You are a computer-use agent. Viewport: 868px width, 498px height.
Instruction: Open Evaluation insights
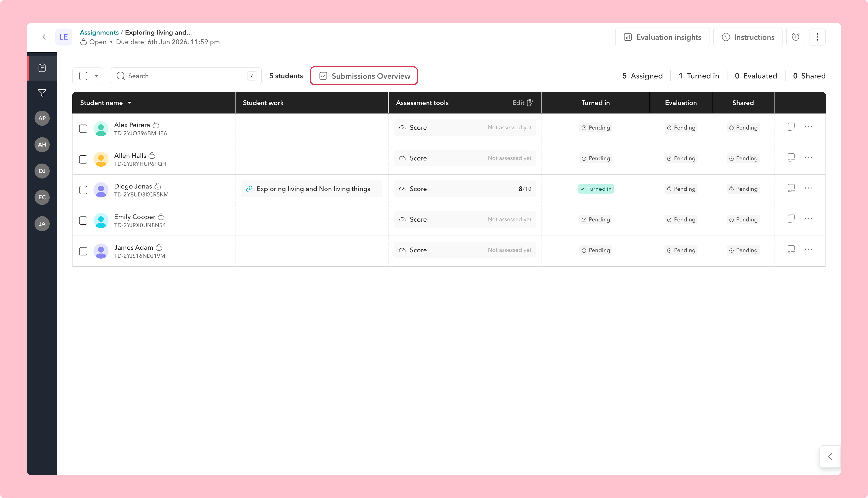[662, 37]
